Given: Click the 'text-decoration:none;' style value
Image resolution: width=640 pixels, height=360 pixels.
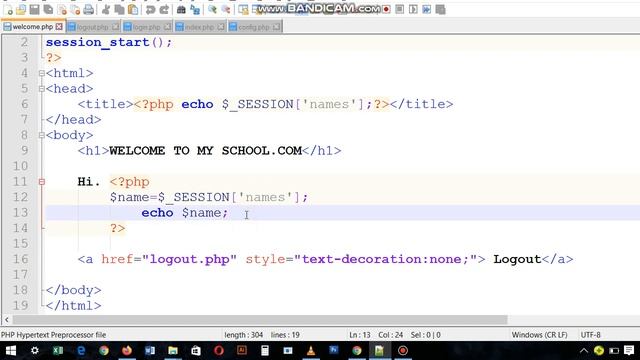Looking at the screenshot, I should coord(385,259).
